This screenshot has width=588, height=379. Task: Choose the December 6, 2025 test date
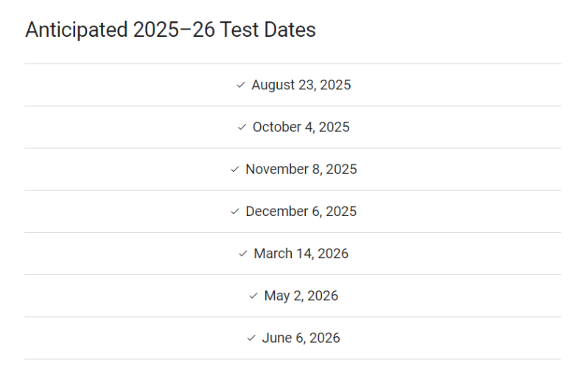(301, 211)
